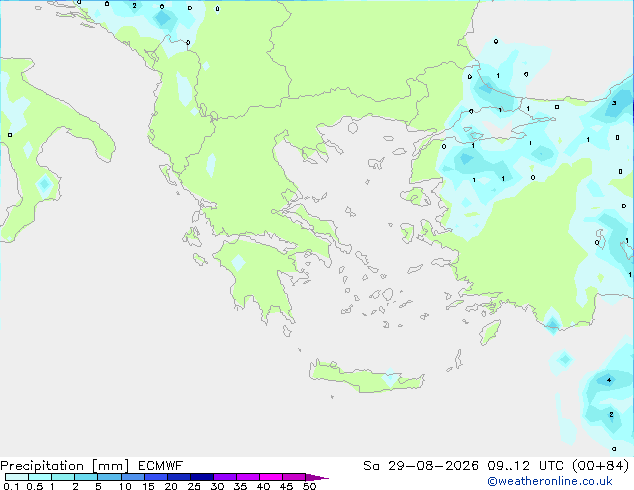Image resolution: width=634 pixels, height=490 pixels.
Task: Click the "[mm]" unit label
Action: pyautogui.click(x=110, y=466)
